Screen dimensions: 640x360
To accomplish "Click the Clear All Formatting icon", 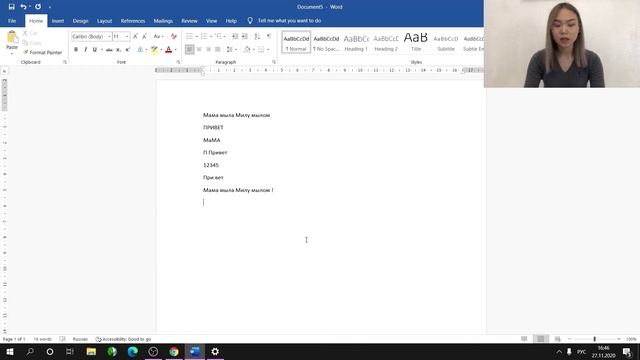I will pyautogui.click(x=173, y=37).
